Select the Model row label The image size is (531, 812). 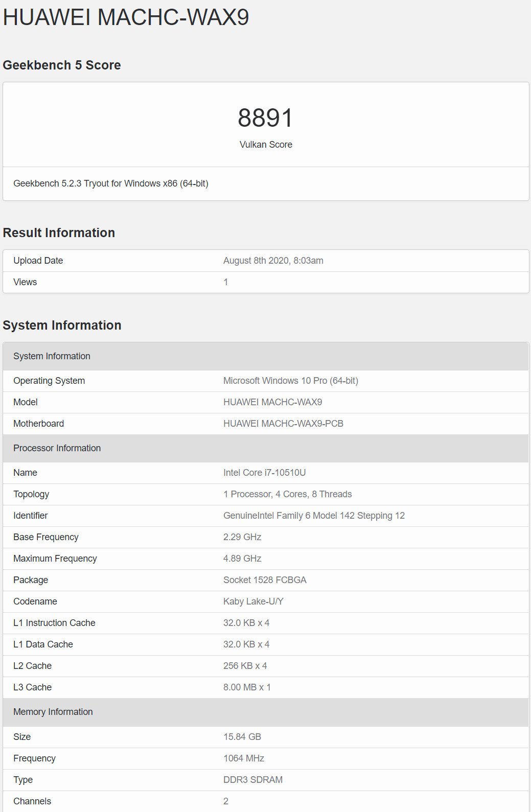pos(26,402)
